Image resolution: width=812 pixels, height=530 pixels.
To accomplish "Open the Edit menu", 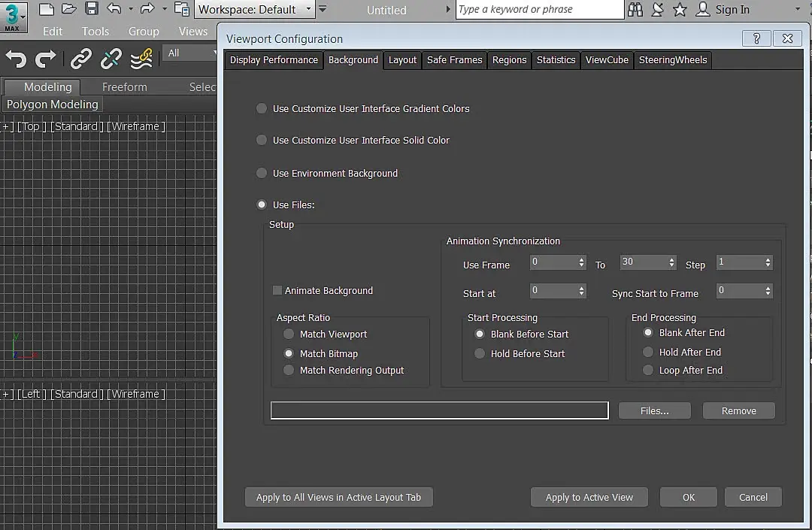I will 53,32.
